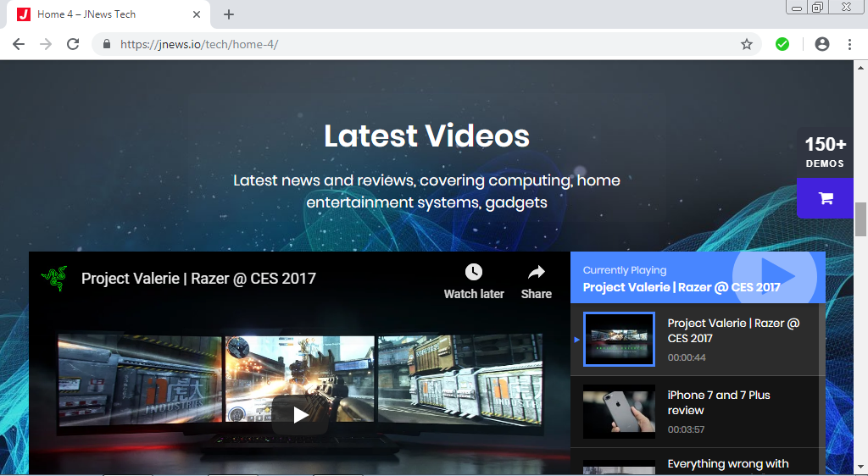Open the Project Valerie video title link

click(x=198, y=278)
